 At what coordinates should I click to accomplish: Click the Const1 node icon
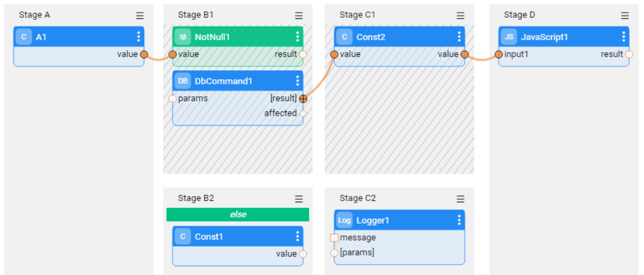pyautogui.click(x=183, y=236)
